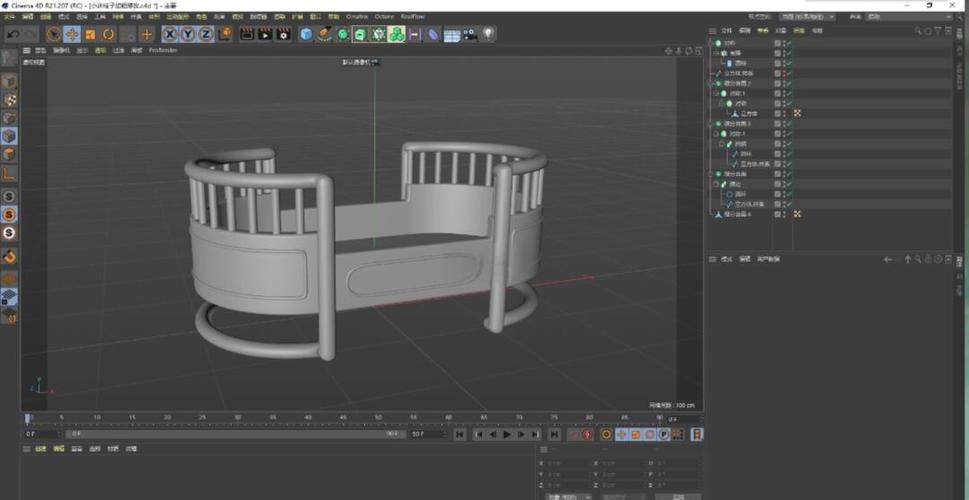
Task: Go to the end of the animation
Action: tap(554, 434)
